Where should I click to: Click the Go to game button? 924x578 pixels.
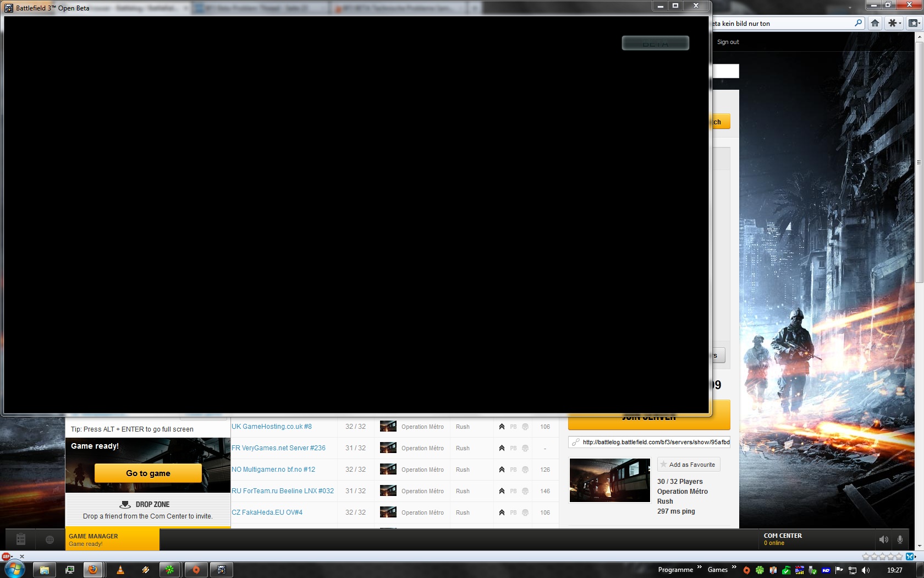pos(148,473)
